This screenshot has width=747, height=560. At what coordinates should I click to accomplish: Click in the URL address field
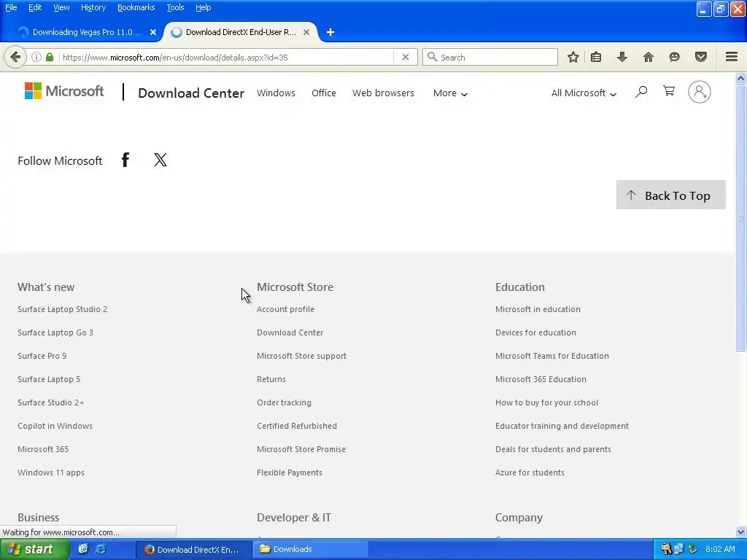point(226,57)
